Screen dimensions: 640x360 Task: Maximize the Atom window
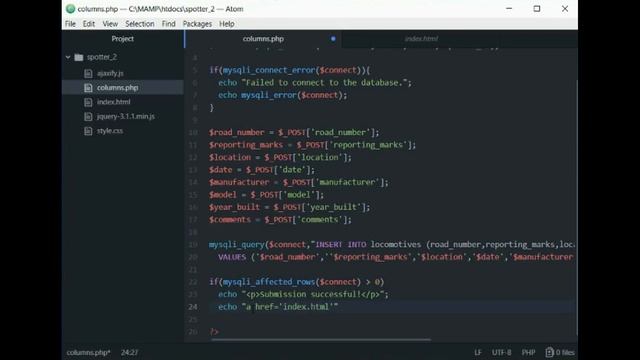click(537, 9)
